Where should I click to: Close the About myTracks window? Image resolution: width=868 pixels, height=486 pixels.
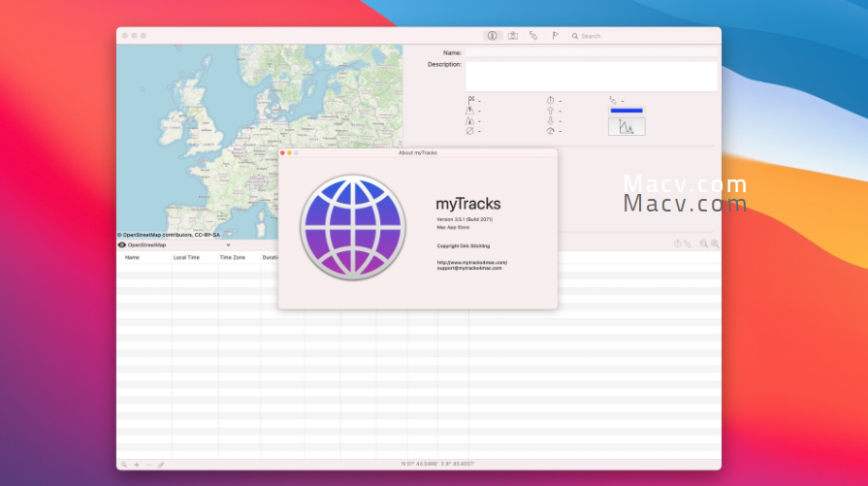[x=282, y=152]
